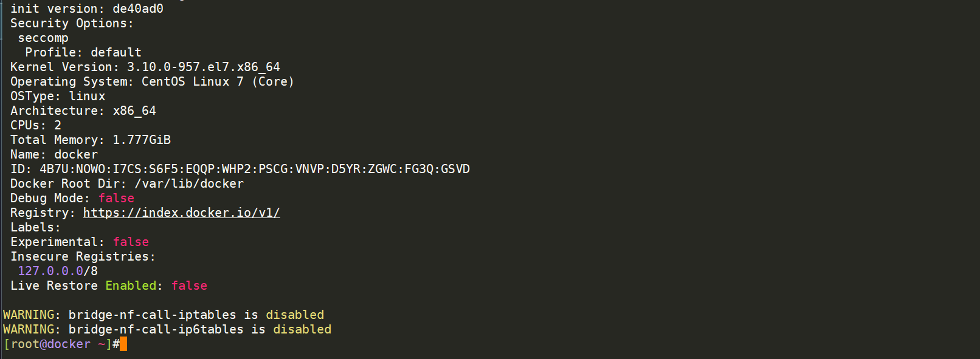Screen dimensions: 980x359
Task: Click the Docker ID string beginning 4B7U
Action: coord(255,169)
